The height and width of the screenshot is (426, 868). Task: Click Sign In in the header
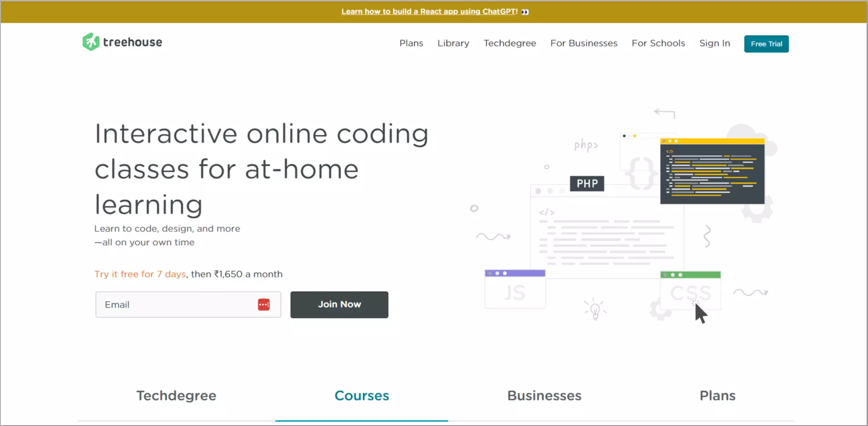click(715, 43)
